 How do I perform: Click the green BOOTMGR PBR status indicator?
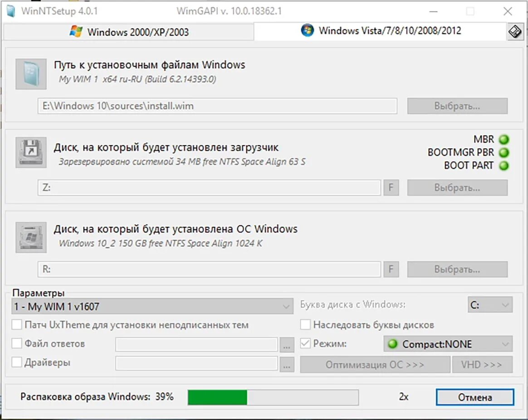point(504,152)
